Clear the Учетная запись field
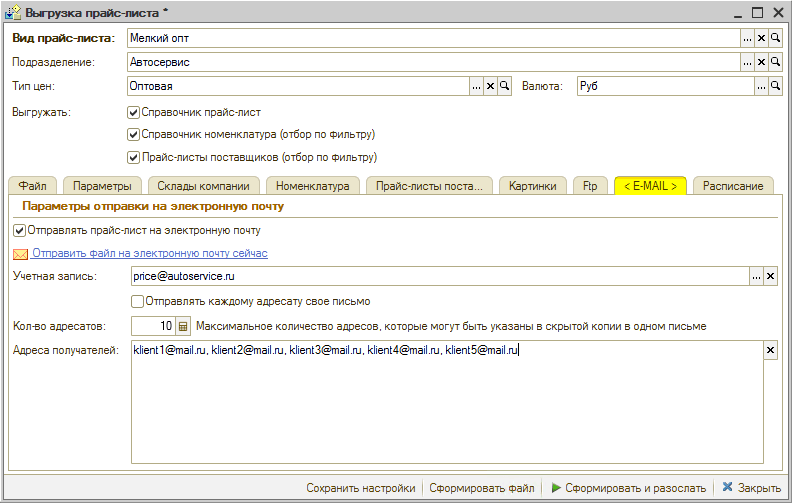This screenshot has width=792, height=503. (770, 276)
